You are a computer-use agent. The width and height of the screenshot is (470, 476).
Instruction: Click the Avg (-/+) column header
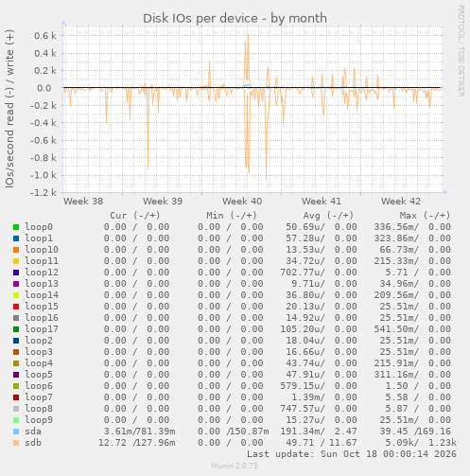tap(328, 216)
